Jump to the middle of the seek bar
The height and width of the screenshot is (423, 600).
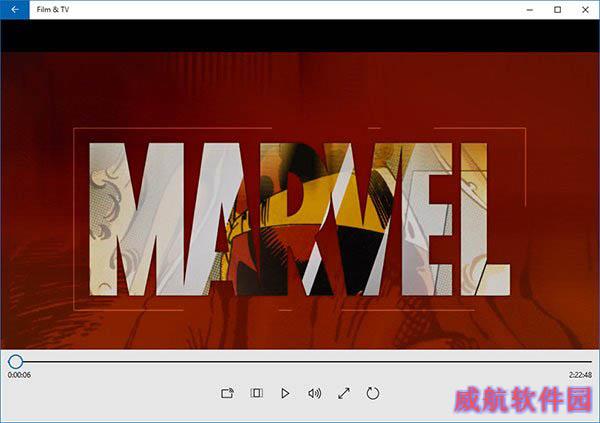[300, 361]
